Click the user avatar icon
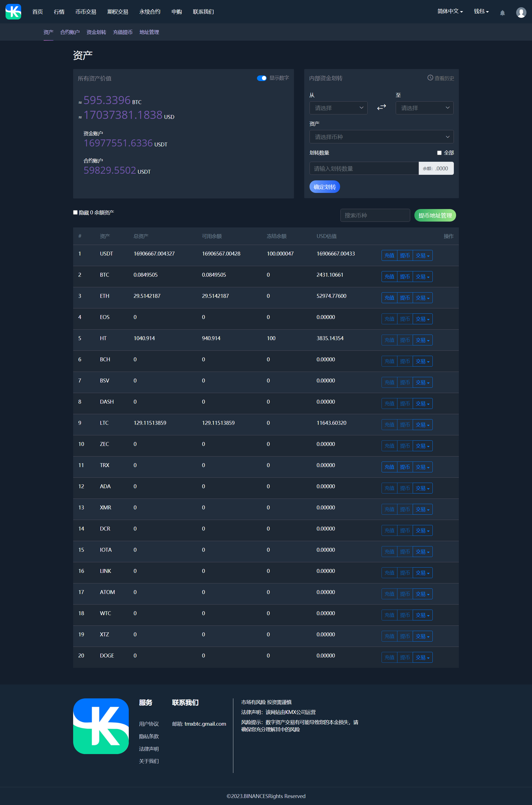 pyautogui.click(x=521, y=13)
